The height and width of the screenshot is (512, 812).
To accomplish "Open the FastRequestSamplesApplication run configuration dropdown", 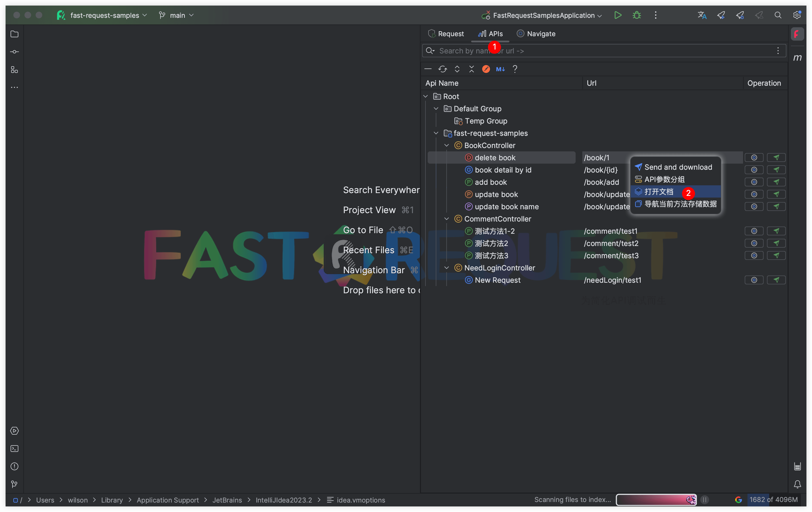I will click(x=600, y=15).
